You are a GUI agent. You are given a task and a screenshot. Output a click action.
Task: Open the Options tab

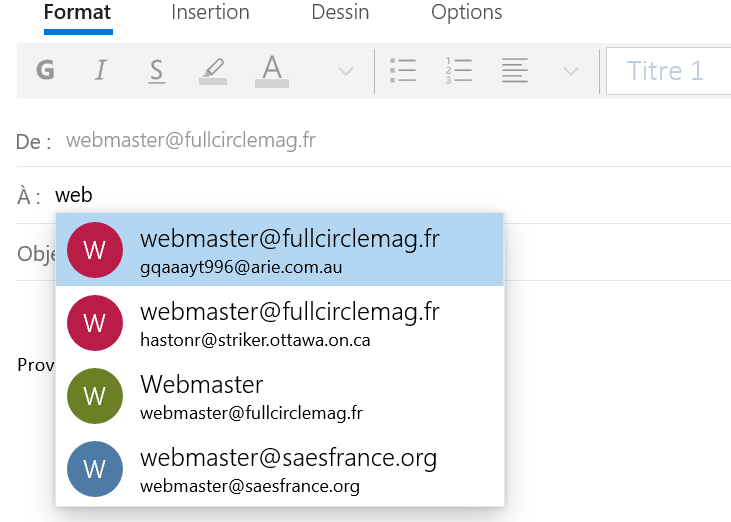tap(466, 13)
